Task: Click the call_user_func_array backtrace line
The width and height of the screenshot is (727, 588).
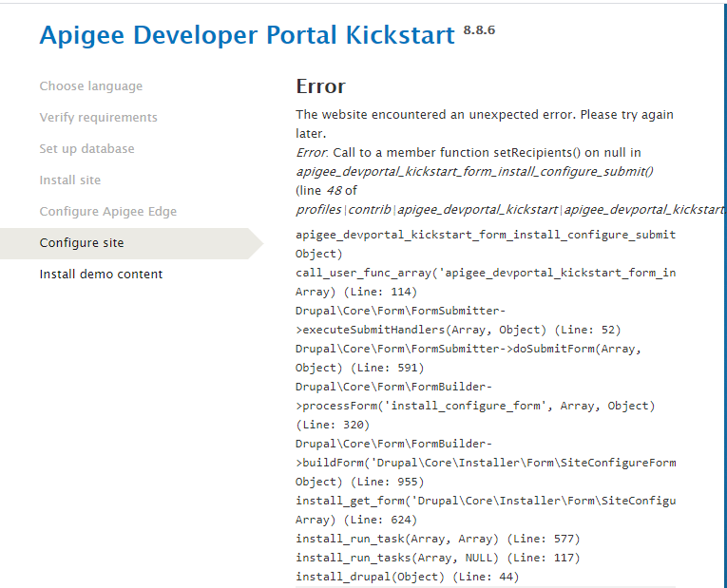Action: (x=486, y=273)
